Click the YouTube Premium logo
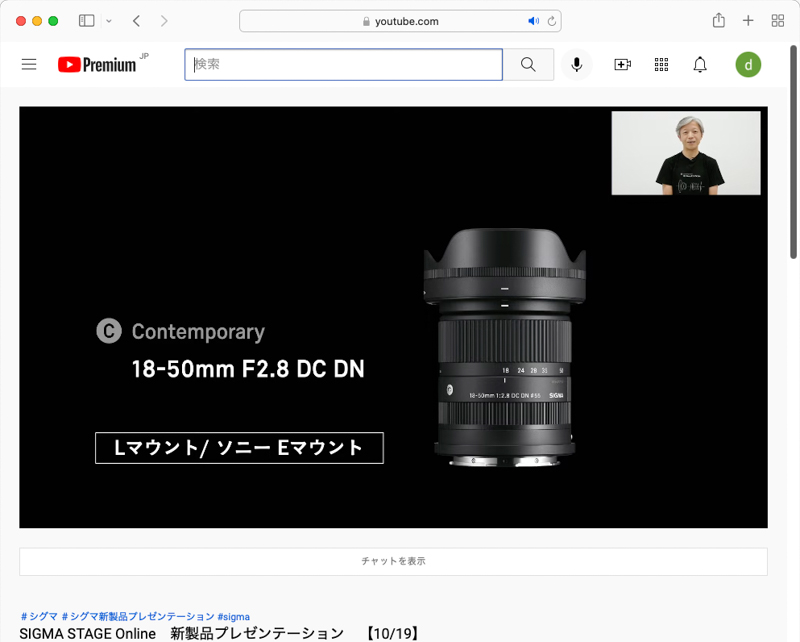 (95, 64)
